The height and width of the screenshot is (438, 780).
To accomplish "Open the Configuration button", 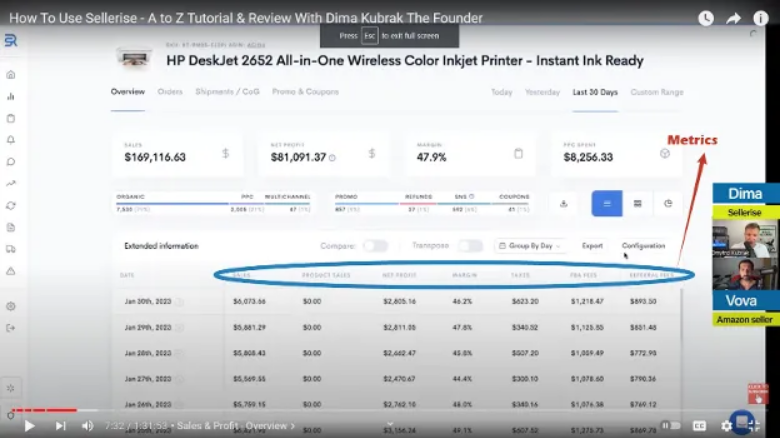I will pos(643,246).
